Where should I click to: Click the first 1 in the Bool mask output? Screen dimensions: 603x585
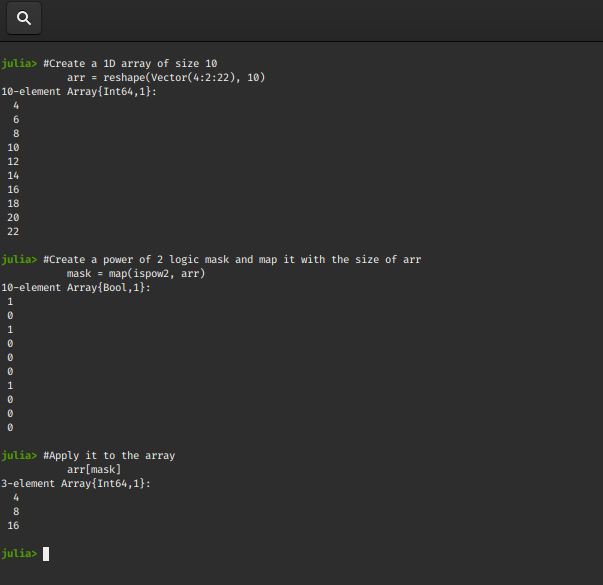10,301
